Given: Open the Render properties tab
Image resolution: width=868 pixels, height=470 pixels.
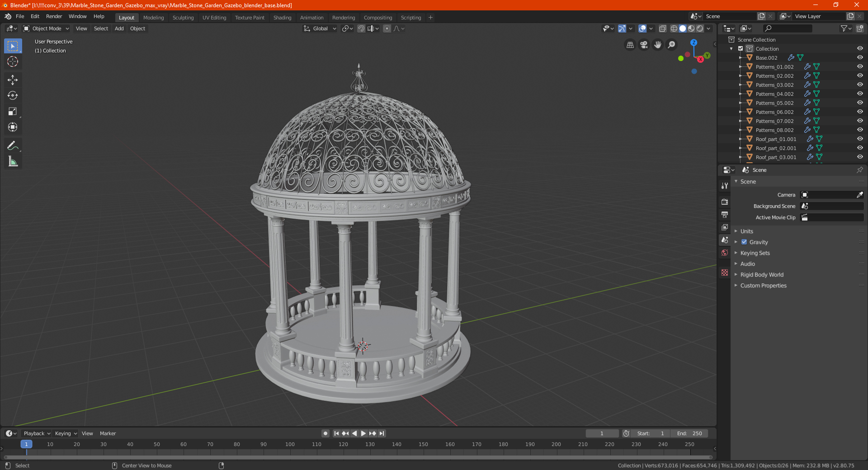Looking at the screenshot, I should click(x=725, y=202).
